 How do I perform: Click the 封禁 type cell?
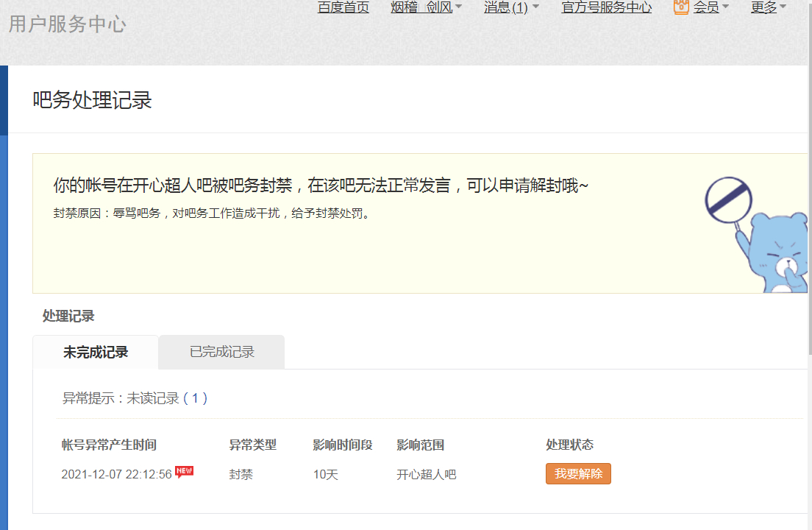(x=241, y=474)
